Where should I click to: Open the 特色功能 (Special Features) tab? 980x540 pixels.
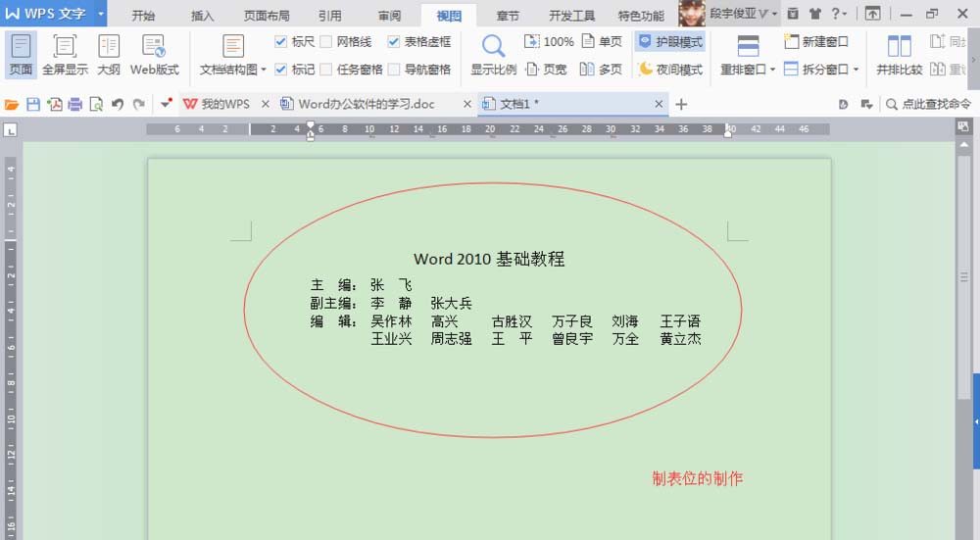641,16
